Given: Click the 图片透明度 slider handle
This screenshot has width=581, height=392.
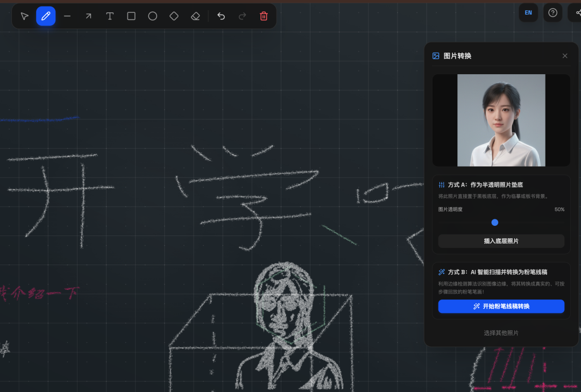Looking at the screenshot, I should tap(495, 222).
